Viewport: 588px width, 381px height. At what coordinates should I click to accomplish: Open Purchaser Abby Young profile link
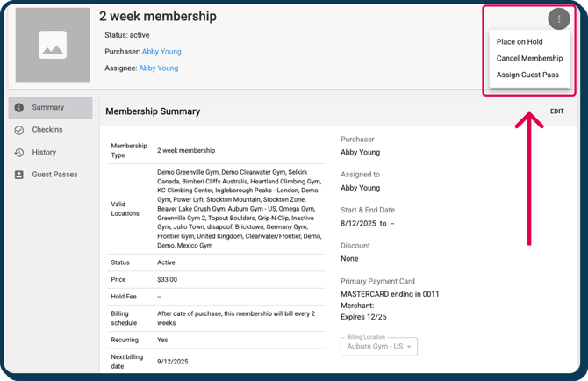click(161, 52)
